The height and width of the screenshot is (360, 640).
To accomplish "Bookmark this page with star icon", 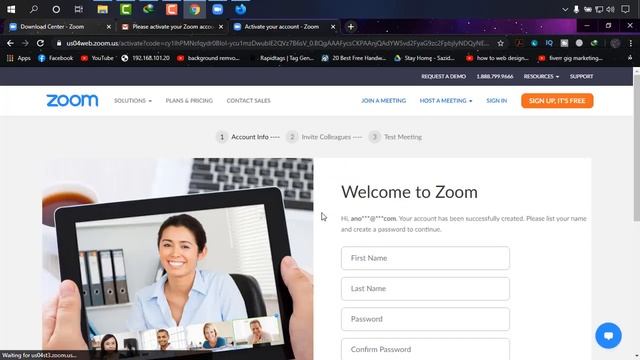I will tap(500, 43).
